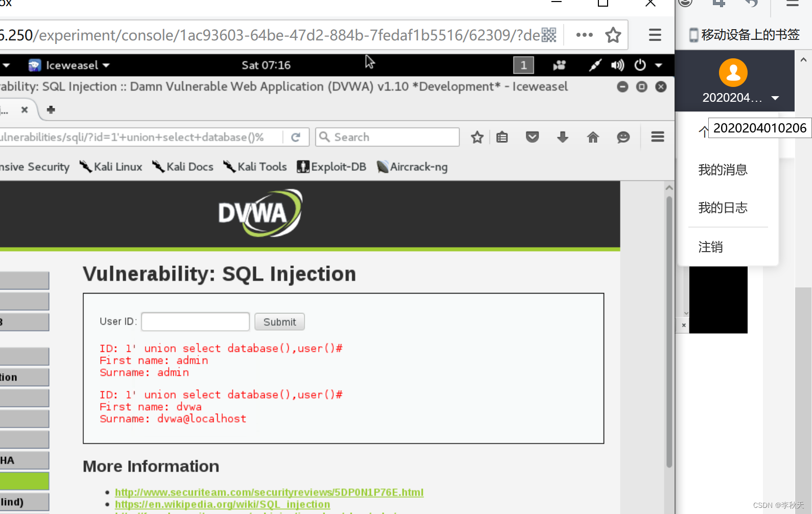Click the small x button beside black panel
This screenshot has height=514, width=812.
pos(683,325)
